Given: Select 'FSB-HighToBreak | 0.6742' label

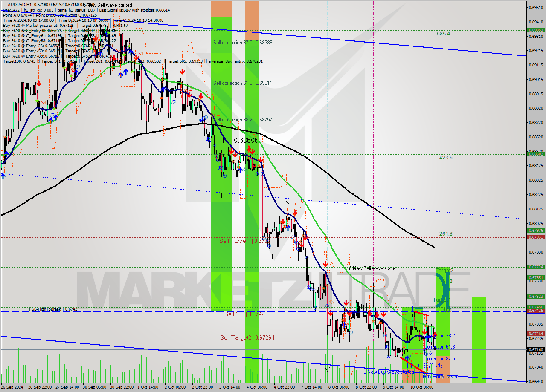Looking at the screenshot, I should pos(53,309).
